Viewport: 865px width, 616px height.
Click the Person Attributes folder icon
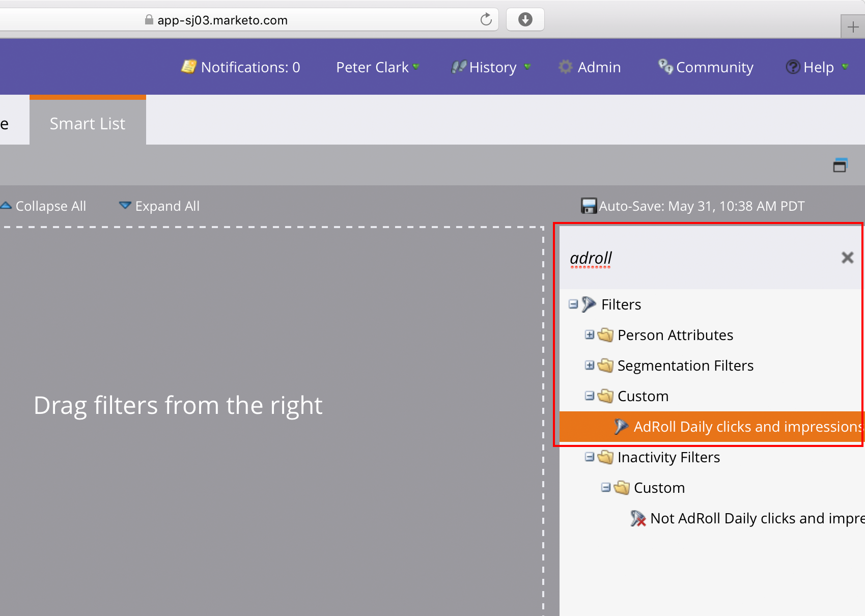[x=605, y=334]
